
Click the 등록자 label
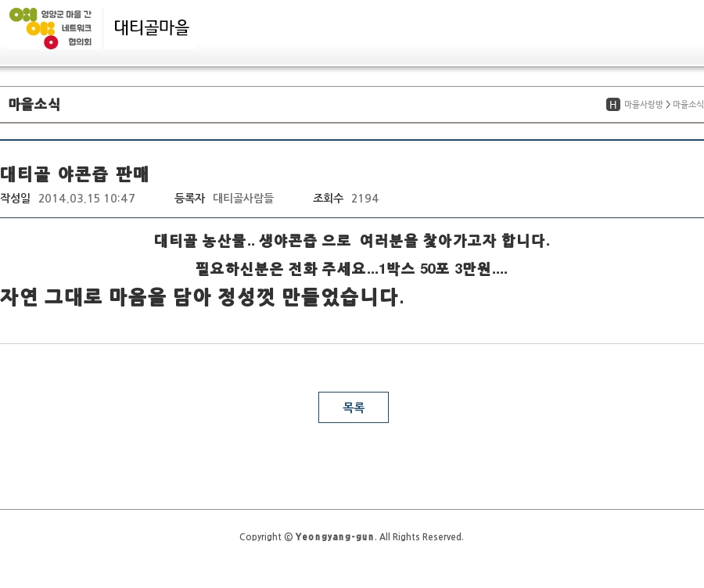click(189, 199)
